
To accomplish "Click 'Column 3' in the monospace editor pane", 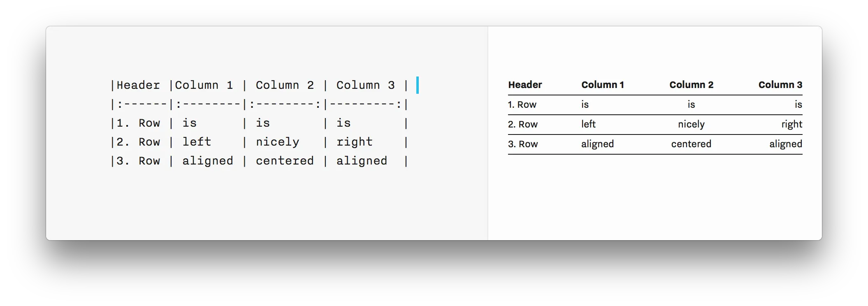I will coord(365,85).
